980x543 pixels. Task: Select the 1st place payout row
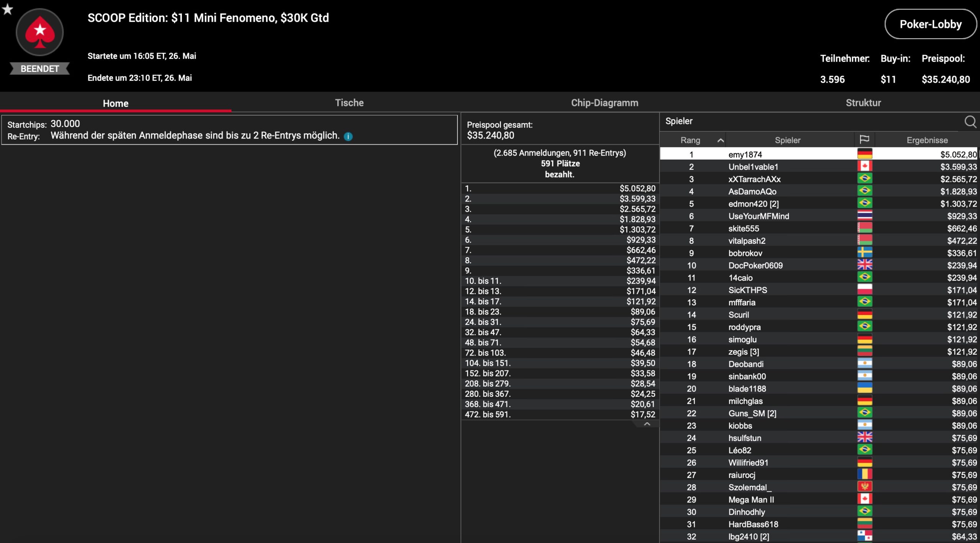pos(560,188)
